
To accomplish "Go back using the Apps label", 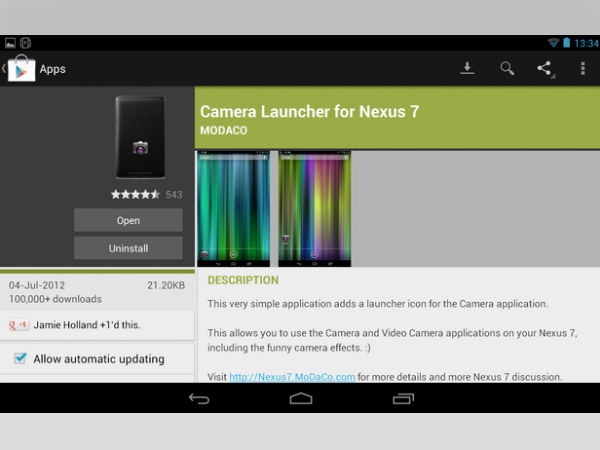I will tap(52, 69).
